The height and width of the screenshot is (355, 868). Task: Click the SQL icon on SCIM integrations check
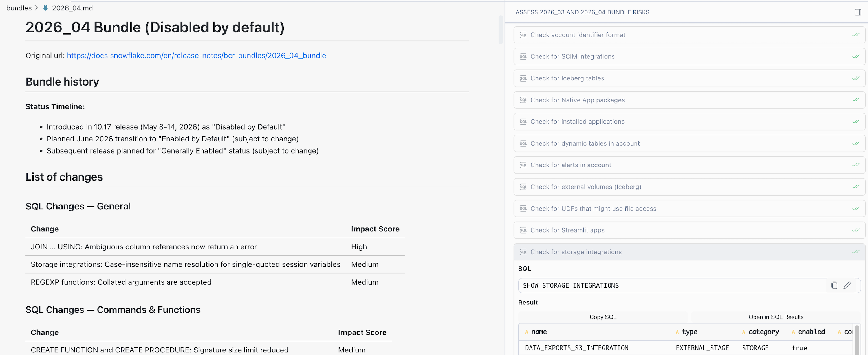pos(523,57)
